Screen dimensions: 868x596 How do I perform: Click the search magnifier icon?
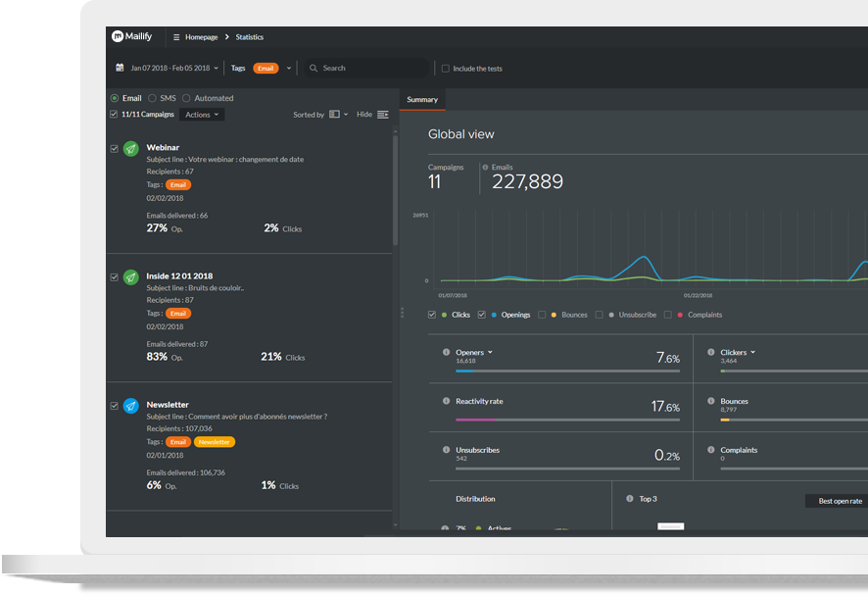(x=313, y=69)
